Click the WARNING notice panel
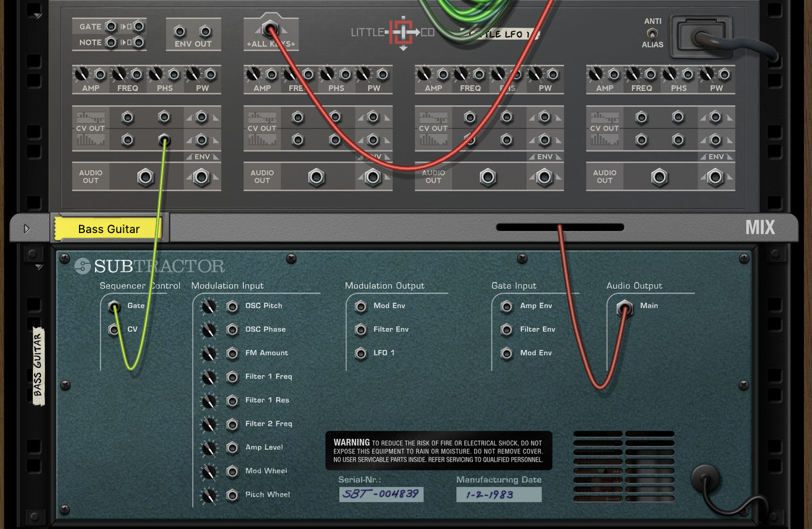812x529 pixels. (x=438, y=451)
